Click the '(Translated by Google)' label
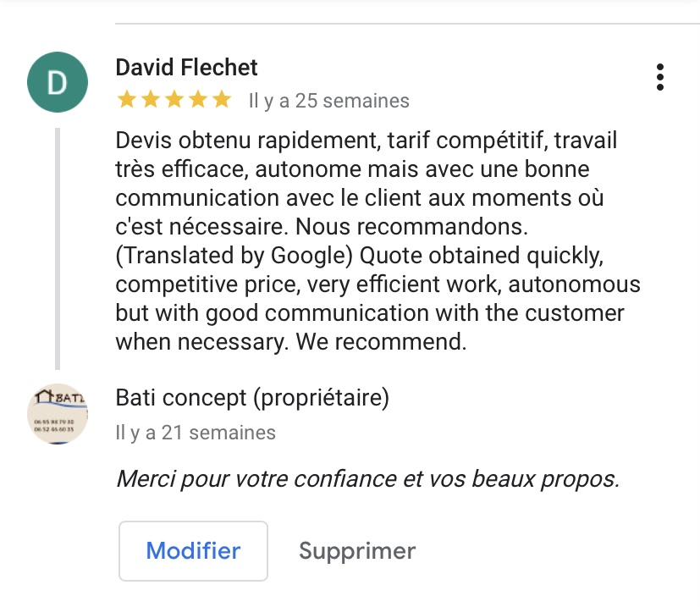The width and height of the screenshot is (700, 607). click(234, 256)
